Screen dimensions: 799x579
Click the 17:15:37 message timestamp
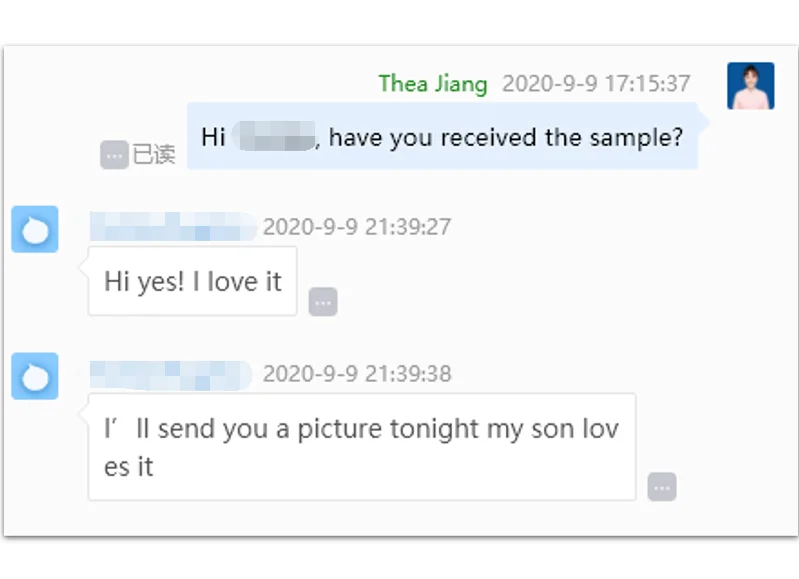(596, 83)
